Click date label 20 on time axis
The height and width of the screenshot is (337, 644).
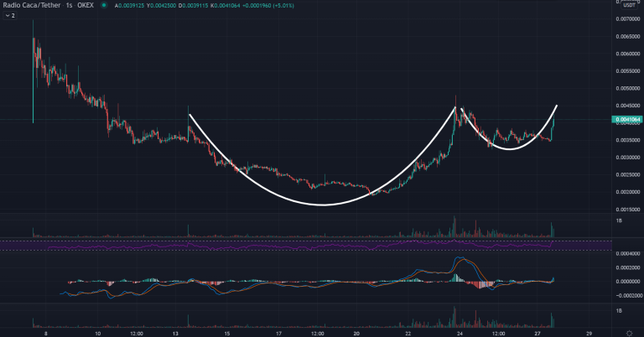[356, 331]
